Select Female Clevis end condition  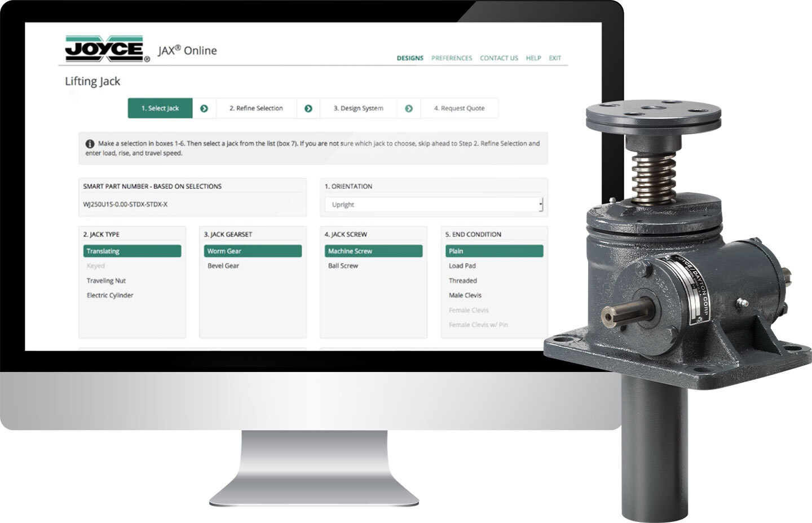(469, 310)
